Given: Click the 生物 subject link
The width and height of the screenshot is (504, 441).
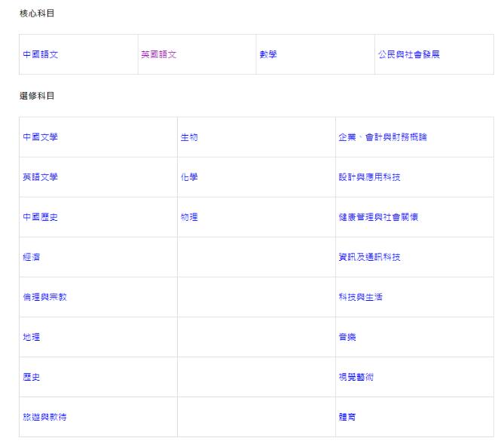Looking at the screenshot, I should [189, 137].
